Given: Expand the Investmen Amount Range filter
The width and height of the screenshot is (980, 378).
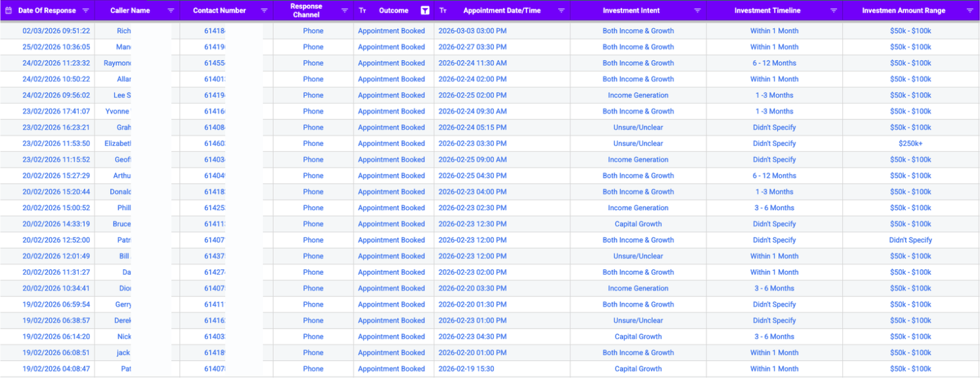Looking at the screenshot, I should pos(969,11).
